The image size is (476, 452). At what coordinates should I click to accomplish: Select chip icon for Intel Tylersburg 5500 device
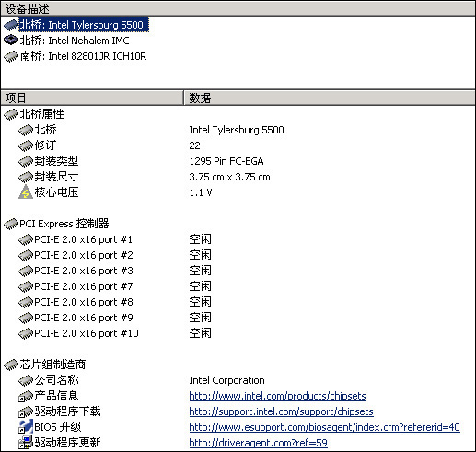click(11, 25)
